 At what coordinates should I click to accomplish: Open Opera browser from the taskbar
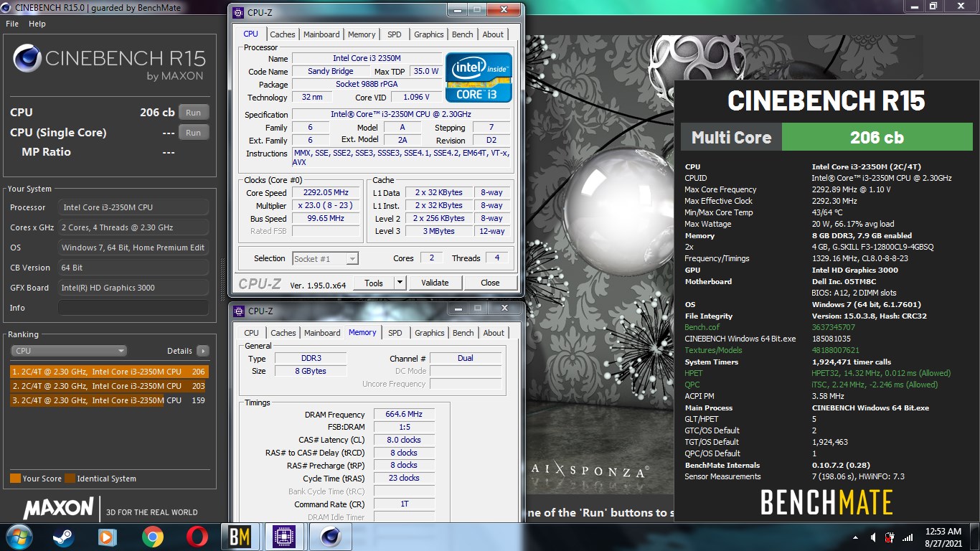point(197,537)
